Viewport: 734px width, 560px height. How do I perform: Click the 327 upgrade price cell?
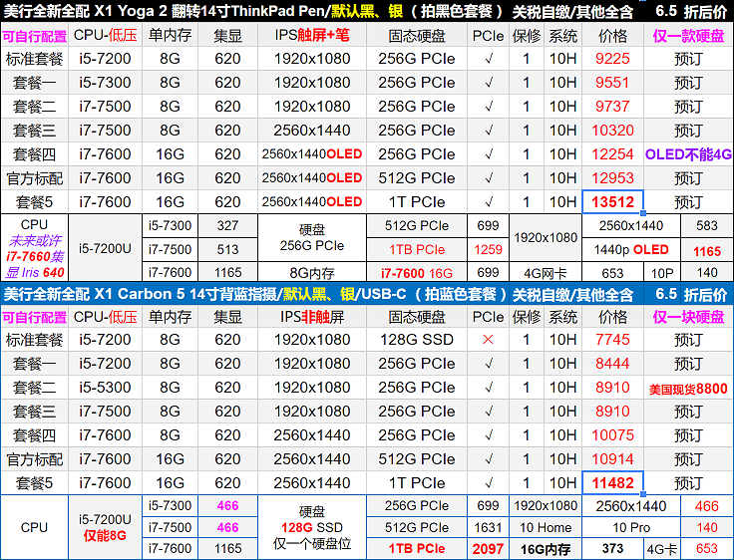(227, 225)
